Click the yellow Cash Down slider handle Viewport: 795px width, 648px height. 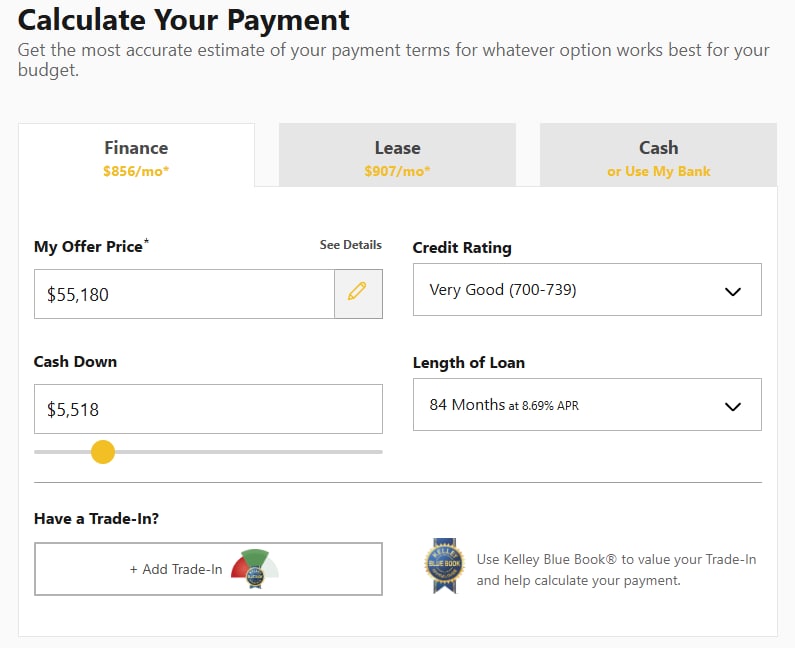103,452
